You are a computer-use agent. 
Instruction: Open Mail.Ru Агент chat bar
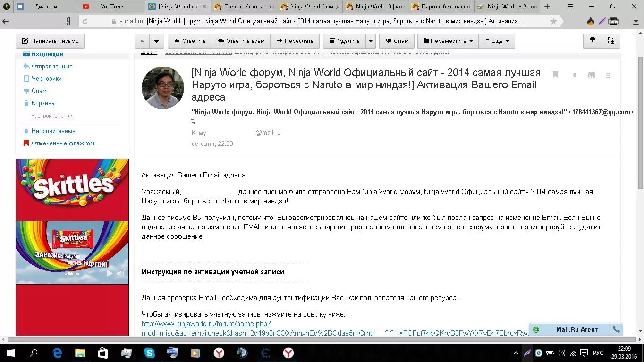570,329
